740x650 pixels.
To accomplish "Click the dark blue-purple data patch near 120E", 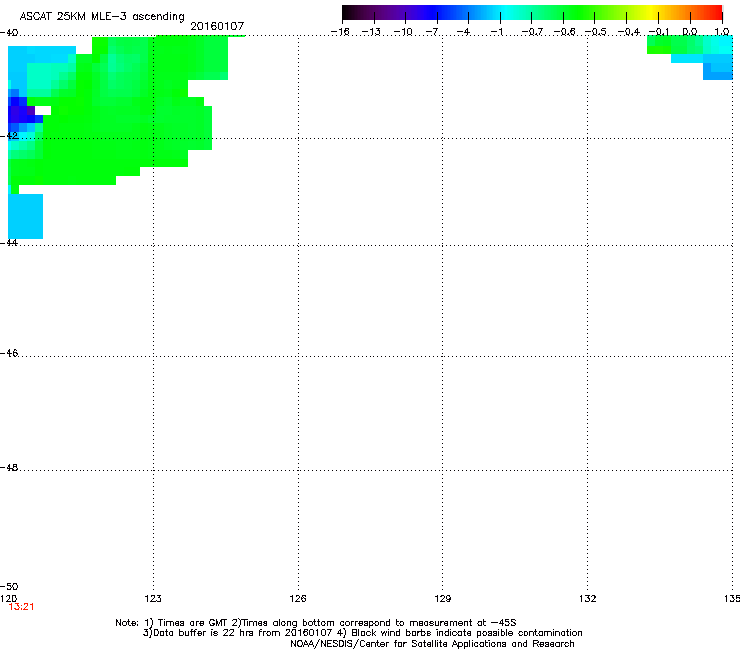I will 21,113.
